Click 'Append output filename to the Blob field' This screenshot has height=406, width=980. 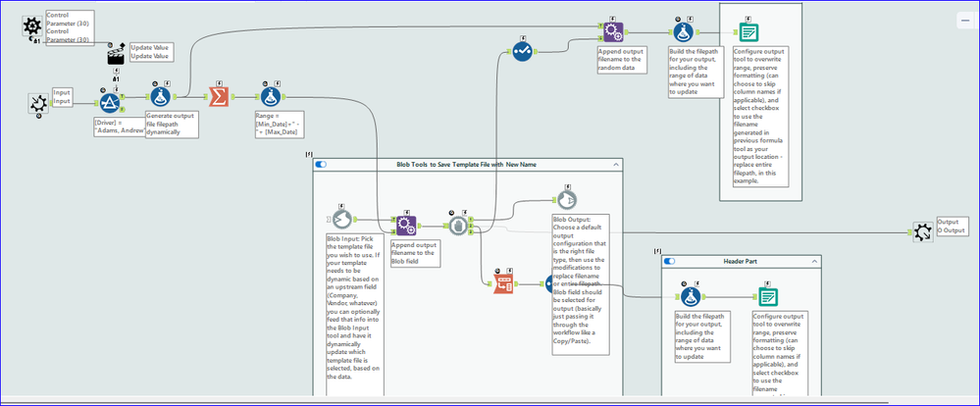click(x=416, y=254)
